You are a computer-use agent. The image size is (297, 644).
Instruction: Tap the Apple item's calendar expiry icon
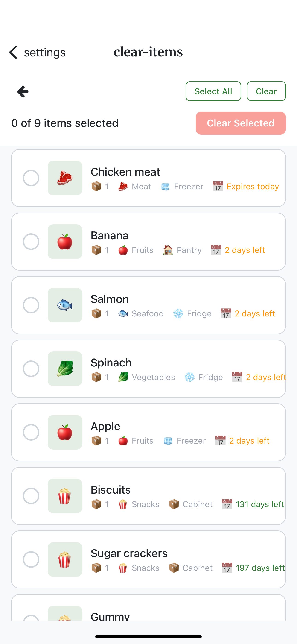click(x=220, y=440)
